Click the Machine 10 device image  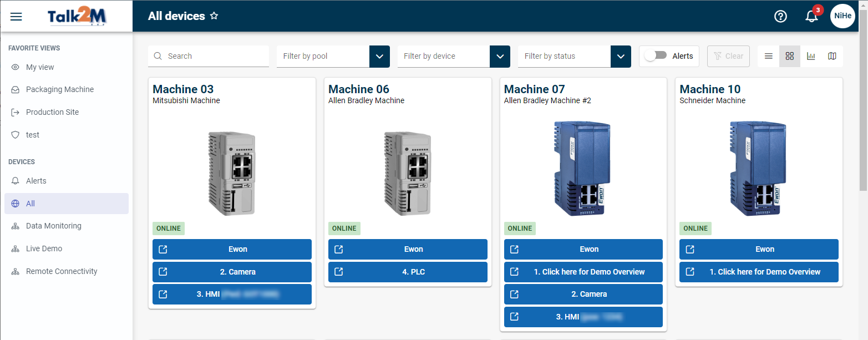pyautogui.click(x=759, y=169)
